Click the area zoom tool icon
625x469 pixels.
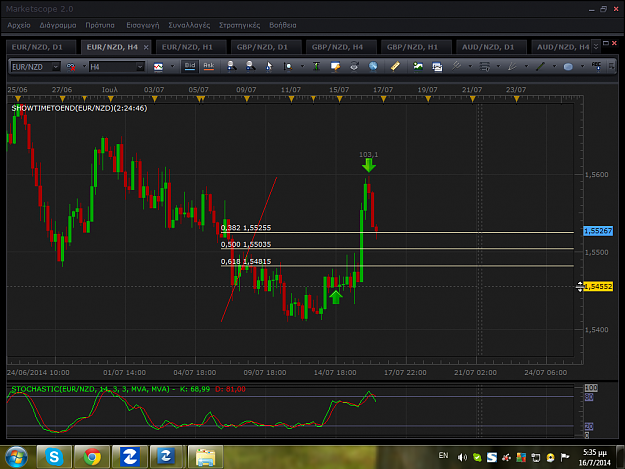coord(288,66)
